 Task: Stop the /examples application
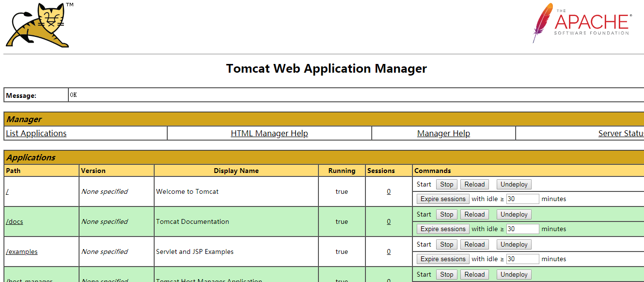[x=447, y=244]
